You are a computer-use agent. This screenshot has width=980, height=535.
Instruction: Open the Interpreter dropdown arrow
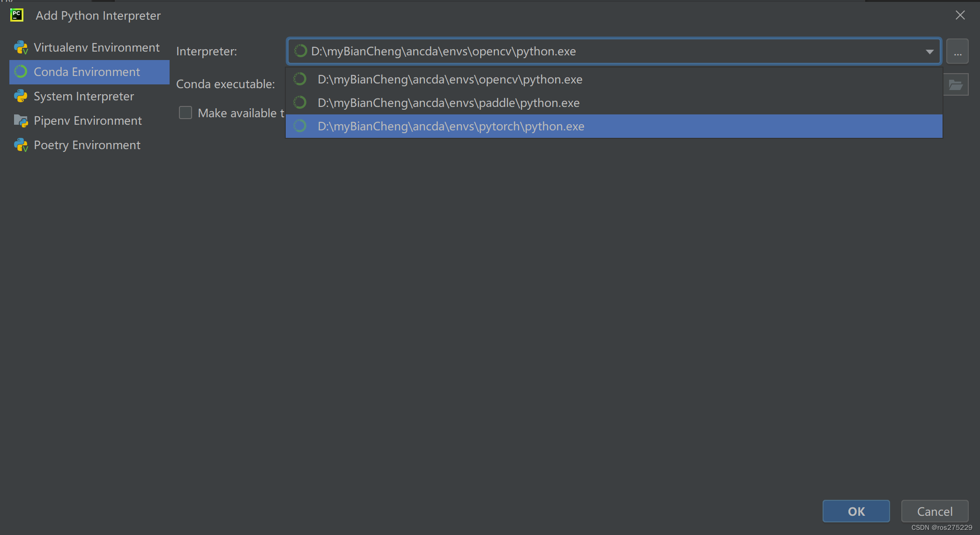tap(930, 51)
